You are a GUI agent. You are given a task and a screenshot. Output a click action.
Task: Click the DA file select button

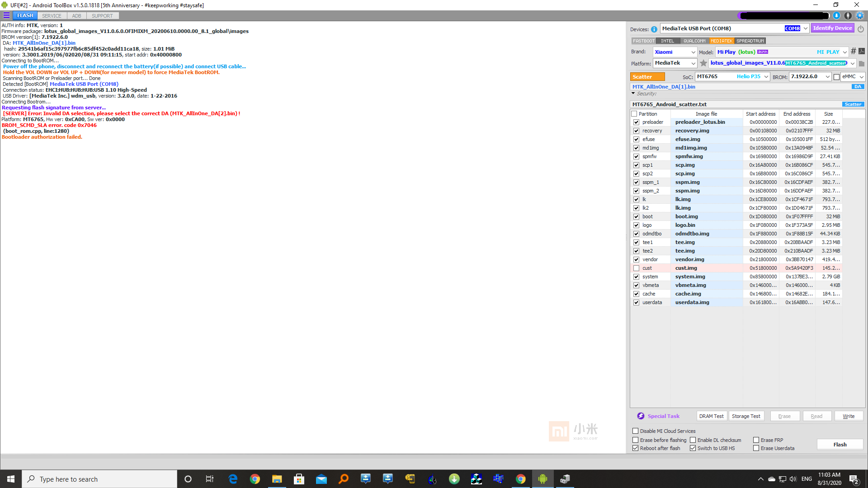pos(858,87)
